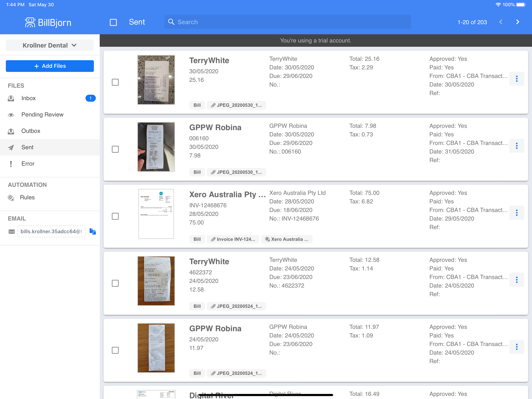Viewport: 532px width, 399px height.
Task: Click the Add Files button
Action: [x=50, y=66]
